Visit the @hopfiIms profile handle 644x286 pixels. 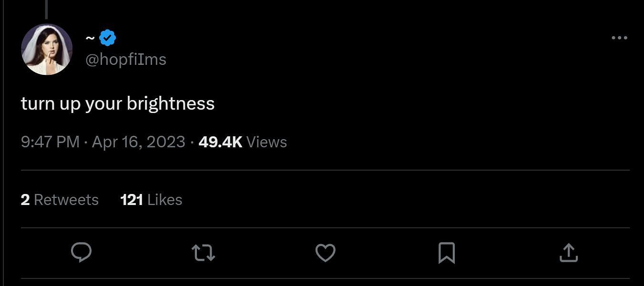pos(126,60)
